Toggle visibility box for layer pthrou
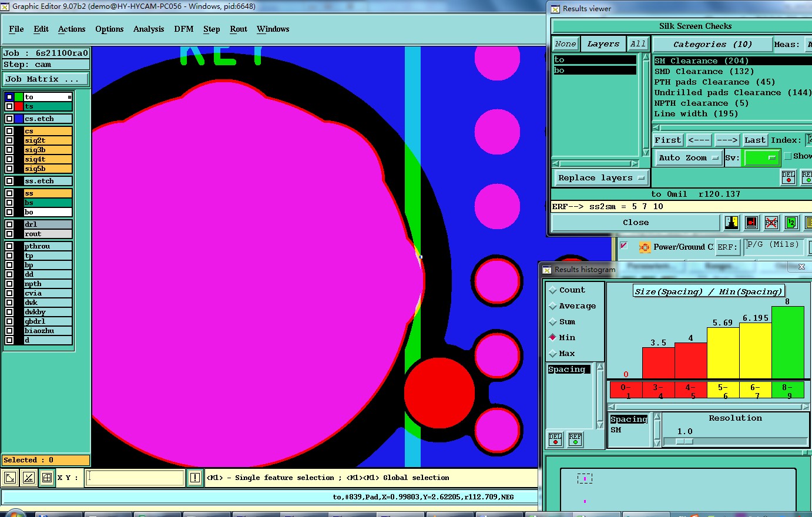Viewport: 812px width, 517px height. click(9, 246)
